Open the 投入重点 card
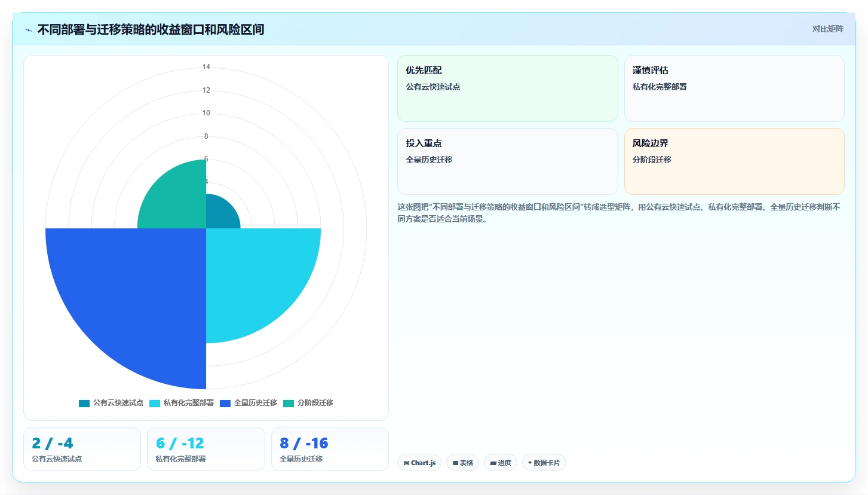This screenshot has height=495, width=868. click(x=507, y=161)
